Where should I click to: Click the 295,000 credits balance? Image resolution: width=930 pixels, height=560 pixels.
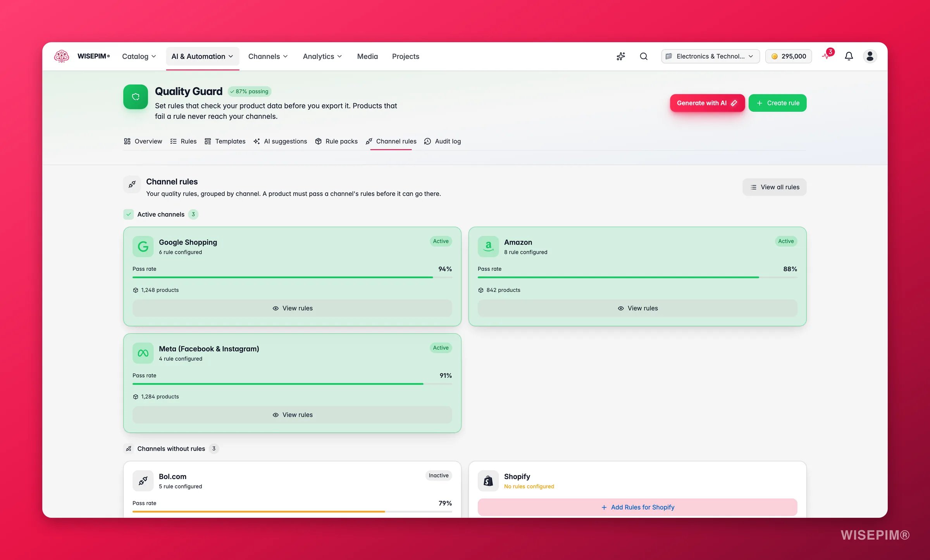coord(789,57)
